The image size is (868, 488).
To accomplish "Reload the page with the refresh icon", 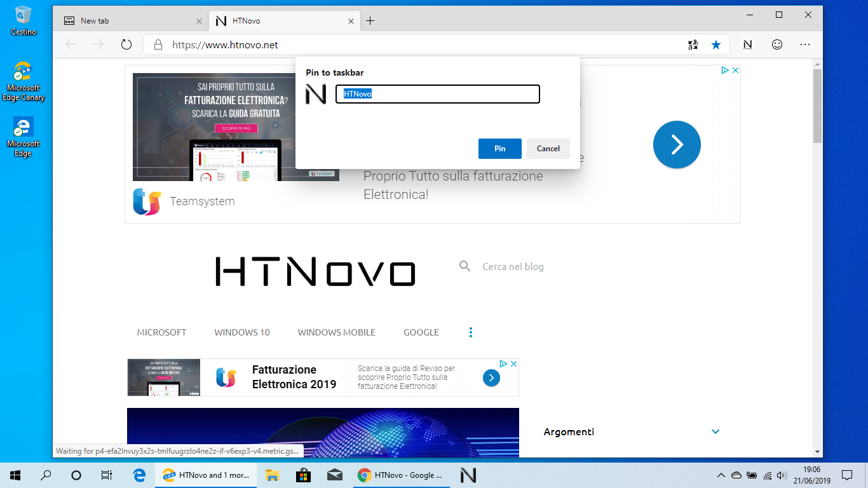I will click(126, 44).
